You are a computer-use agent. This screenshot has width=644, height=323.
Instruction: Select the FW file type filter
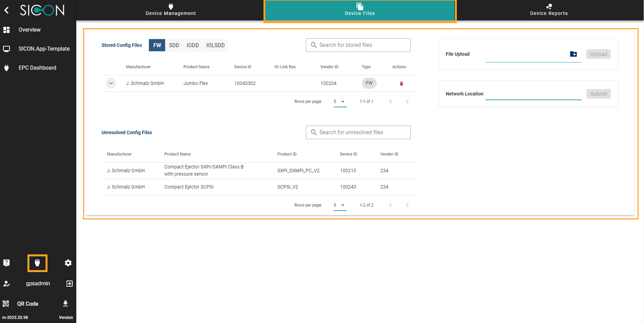click(157, 45)
